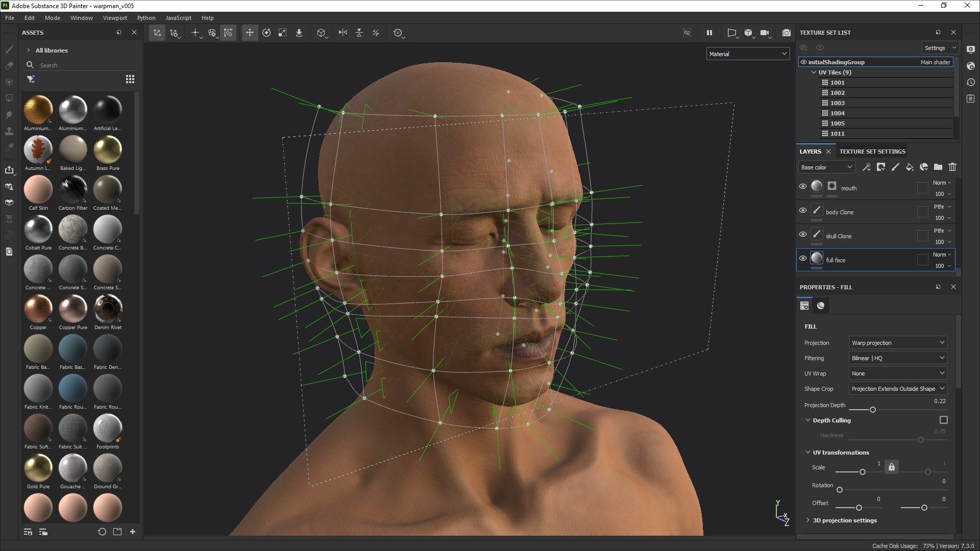The width and height of the screenshot is (980, 551).
Task: Click the add fill layer icon
Action: pos(910,167)
